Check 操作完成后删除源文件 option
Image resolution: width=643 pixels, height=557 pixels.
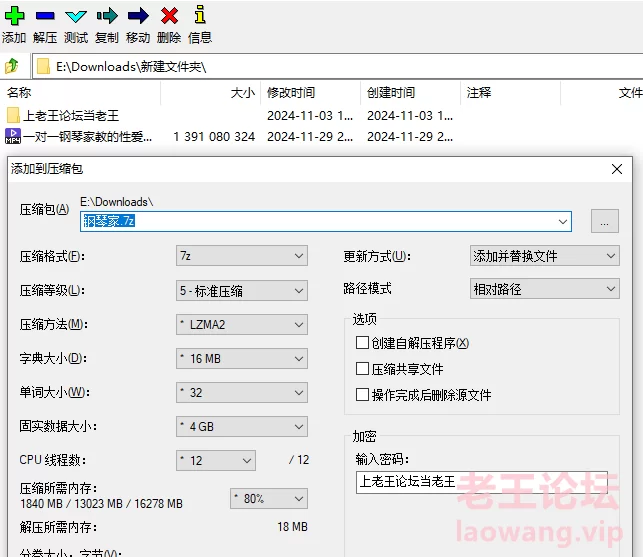(363, 395)
